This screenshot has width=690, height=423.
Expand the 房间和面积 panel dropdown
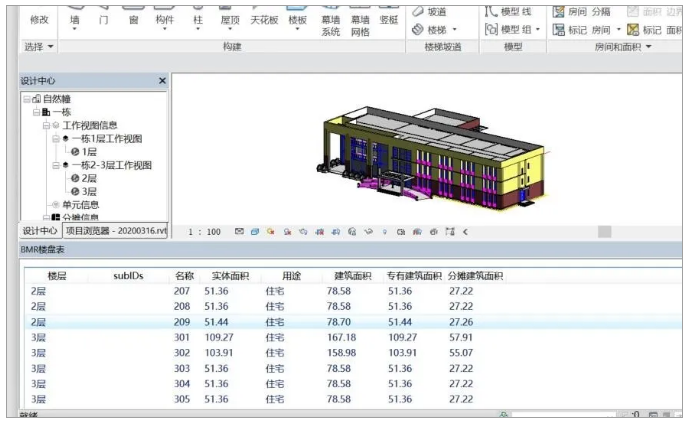click(649, 47)
